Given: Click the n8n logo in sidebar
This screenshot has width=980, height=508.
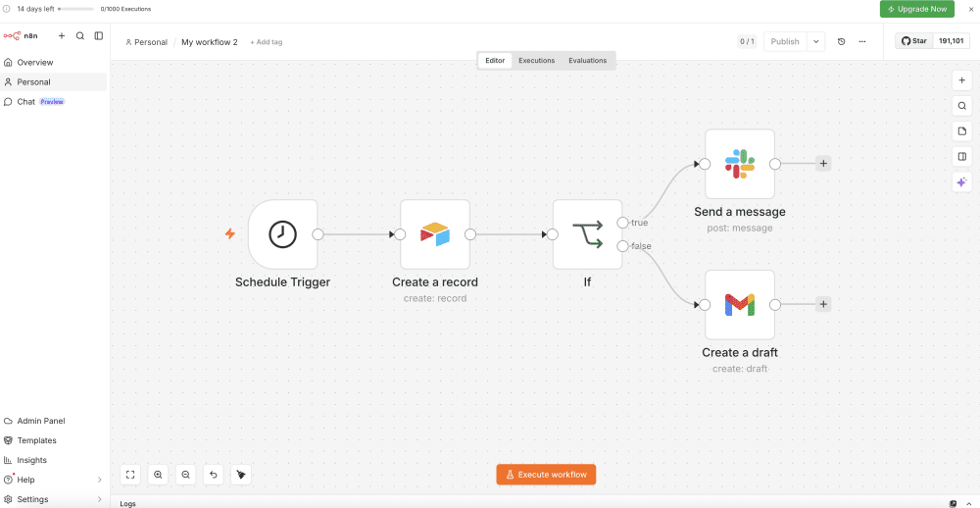Looking at the screenshot, I should click(x=21, y=35).
